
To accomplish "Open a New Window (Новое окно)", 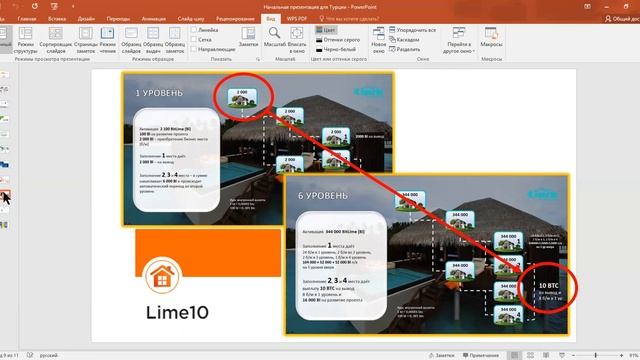I will click(378, 40).
